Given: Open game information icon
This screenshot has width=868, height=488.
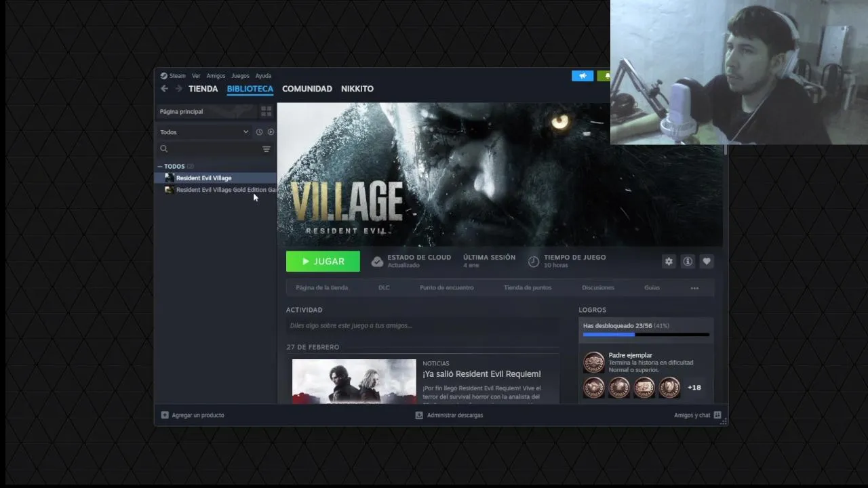Looking at the screenshot, I should pyautogui.click(x=688, y=262).
